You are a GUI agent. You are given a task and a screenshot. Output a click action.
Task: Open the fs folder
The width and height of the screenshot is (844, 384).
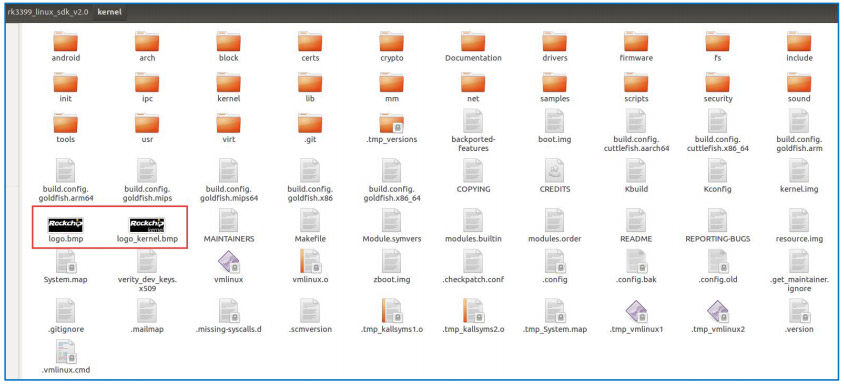[x=718, y=41]
